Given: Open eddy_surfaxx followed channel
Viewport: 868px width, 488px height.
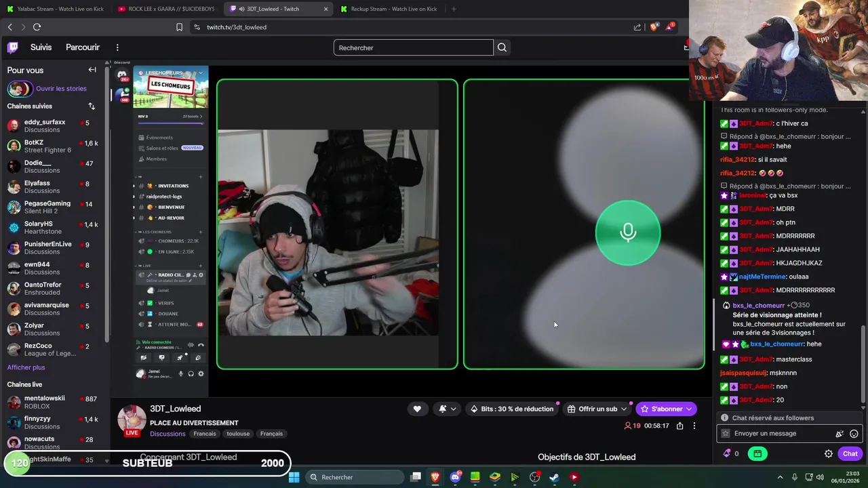Looking at the screenshot, I should coord(54,126).
